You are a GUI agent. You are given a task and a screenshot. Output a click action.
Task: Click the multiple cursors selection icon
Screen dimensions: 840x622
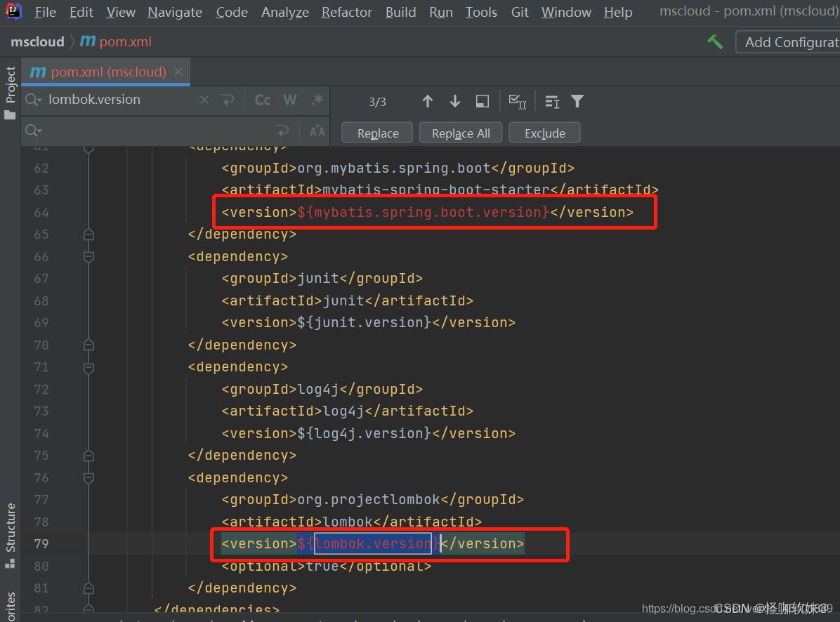click(x=517, y=102)
